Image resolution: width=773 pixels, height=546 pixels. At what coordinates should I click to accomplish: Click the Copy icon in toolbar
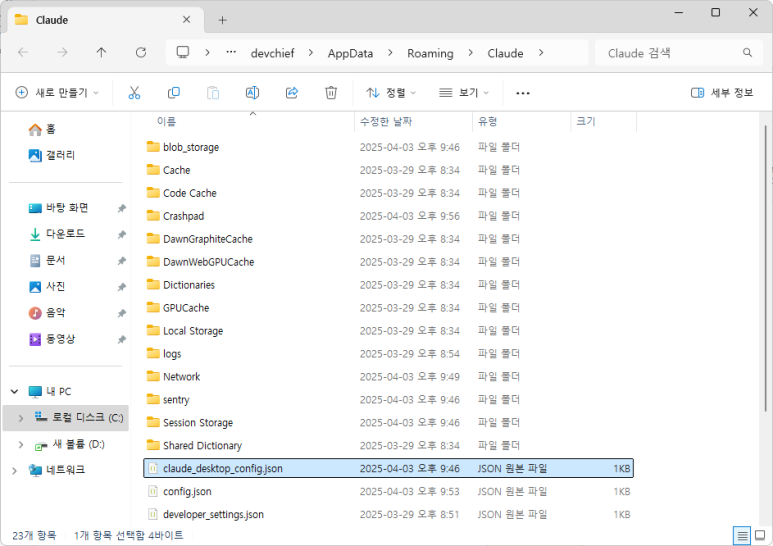[x=174, y=93]
